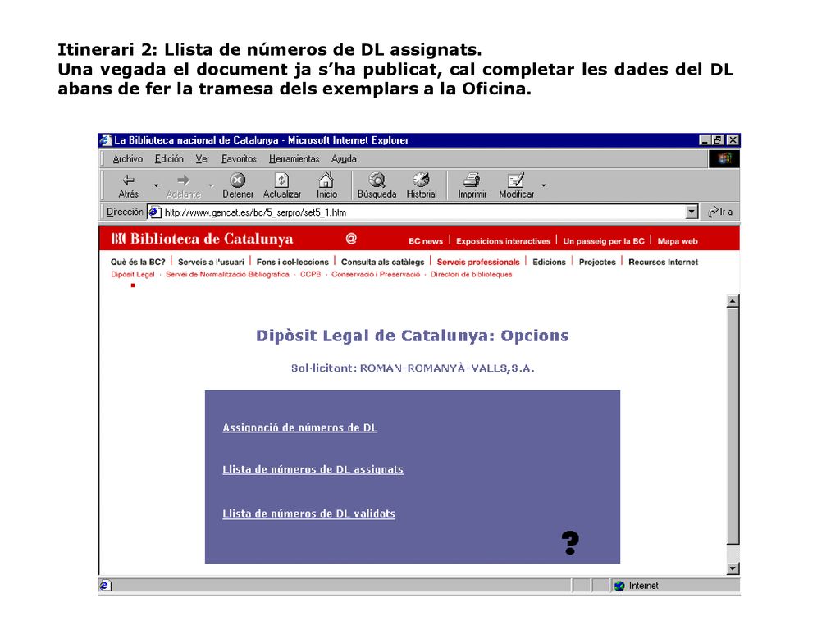Expand the Modificar dropdown arrow
Screen dimensions: 840x630
543,185
